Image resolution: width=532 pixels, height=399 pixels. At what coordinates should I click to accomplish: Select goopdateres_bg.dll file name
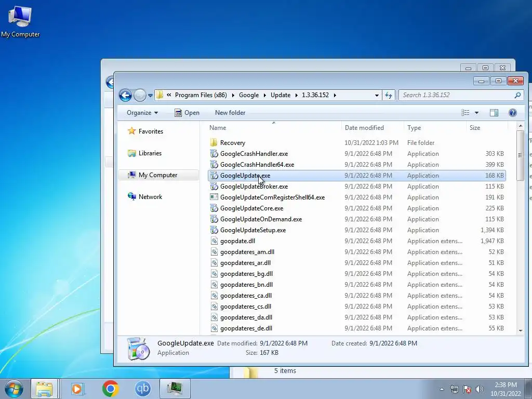[x=246, y=273]
